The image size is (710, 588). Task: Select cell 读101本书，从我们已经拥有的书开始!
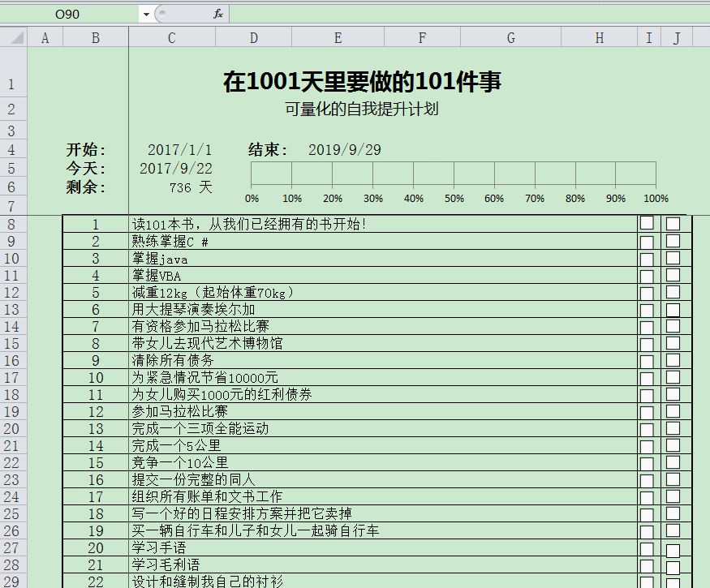[383, 224]
